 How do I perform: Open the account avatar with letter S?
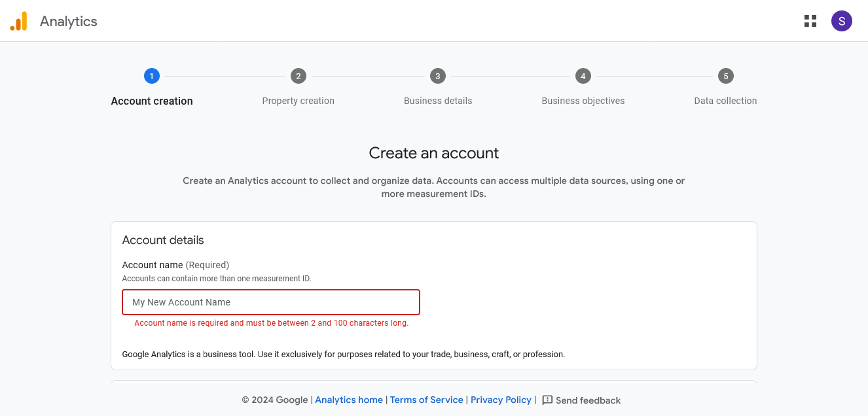[842, 21]
